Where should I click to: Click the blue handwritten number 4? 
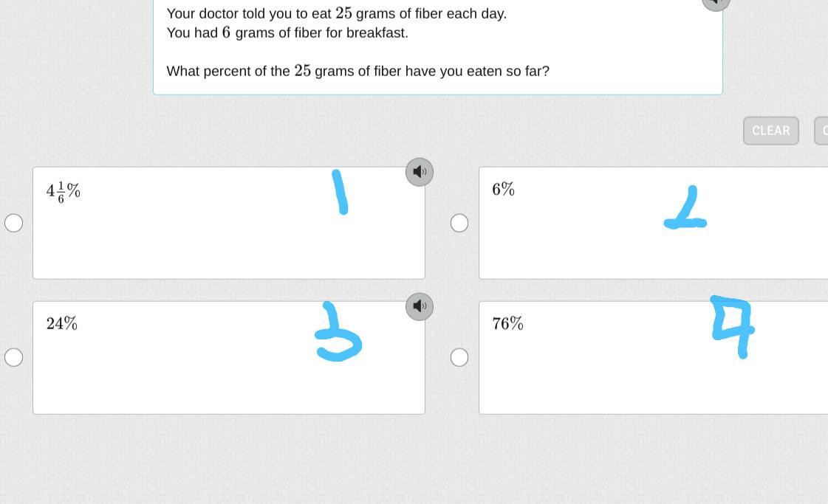click(732, 325)
